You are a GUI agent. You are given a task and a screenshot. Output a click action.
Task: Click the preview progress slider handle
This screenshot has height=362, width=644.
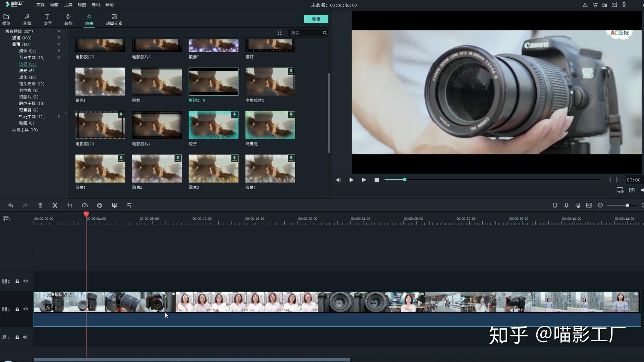coord(405,180)
